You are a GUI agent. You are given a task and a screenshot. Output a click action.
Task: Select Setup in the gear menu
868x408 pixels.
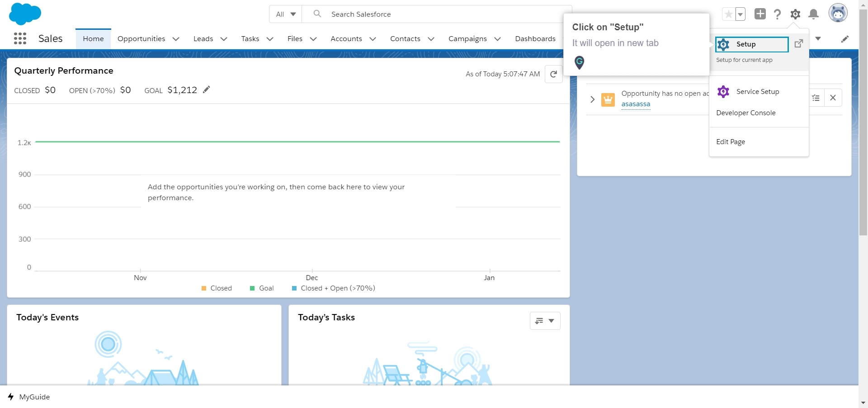point(752,44)
